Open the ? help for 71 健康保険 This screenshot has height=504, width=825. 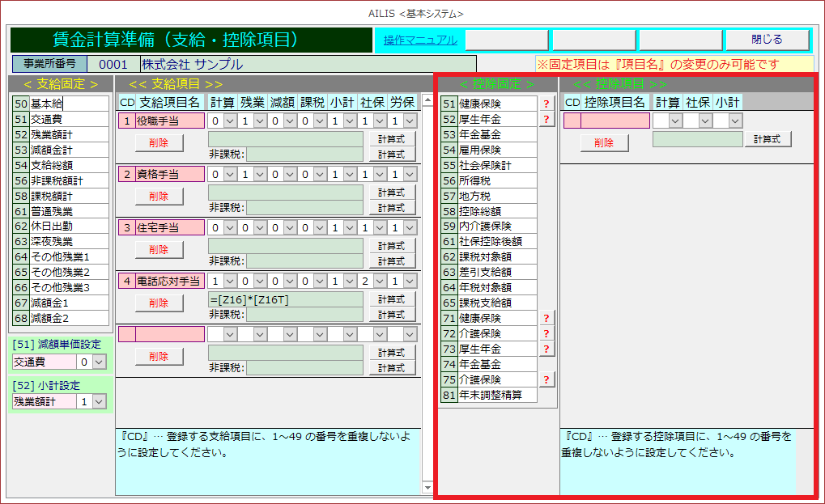click(546, 318)
